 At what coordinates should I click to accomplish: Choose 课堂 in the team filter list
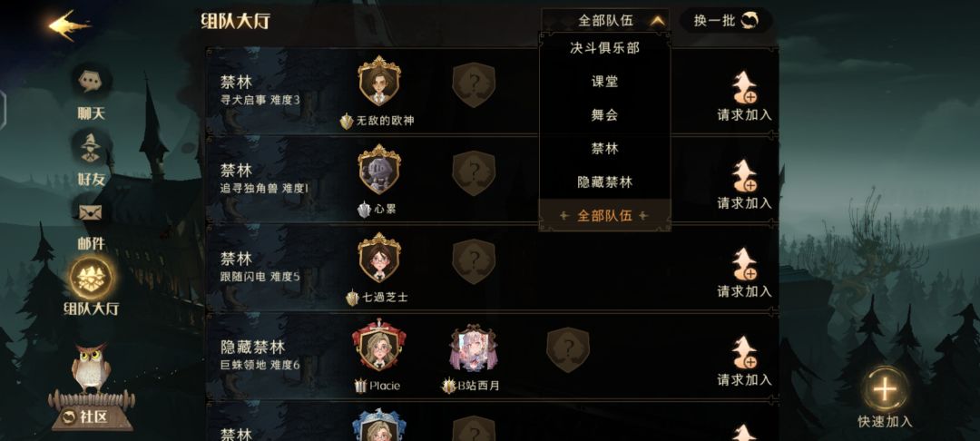[x=605, y=82]
